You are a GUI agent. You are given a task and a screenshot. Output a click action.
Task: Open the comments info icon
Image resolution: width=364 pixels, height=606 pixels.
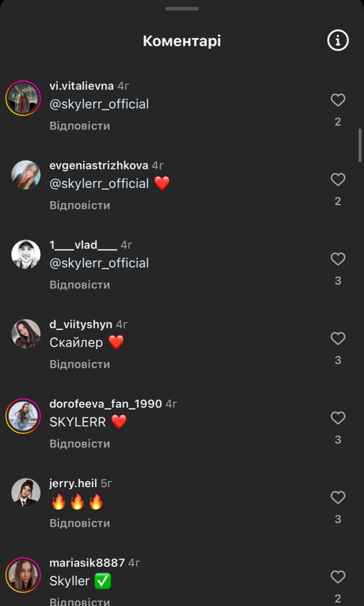pyautogui.click(x=337, y=41)
